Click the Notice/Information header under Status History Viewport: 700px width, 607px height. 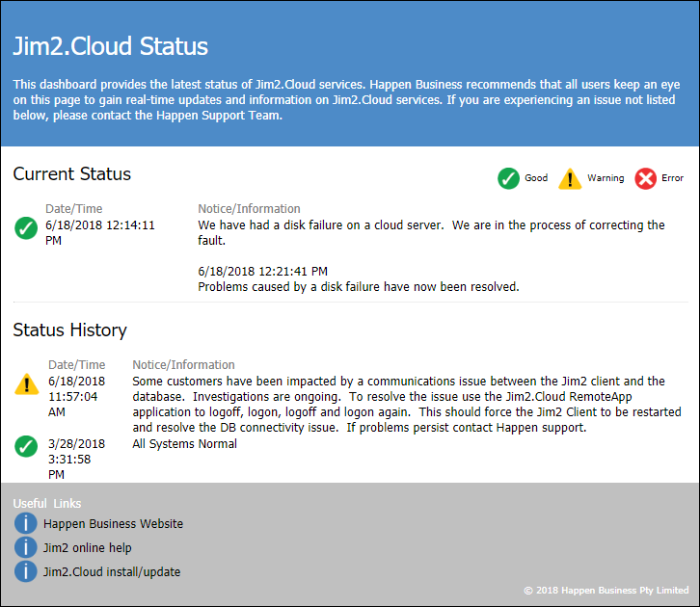click(x=183, y=365)
